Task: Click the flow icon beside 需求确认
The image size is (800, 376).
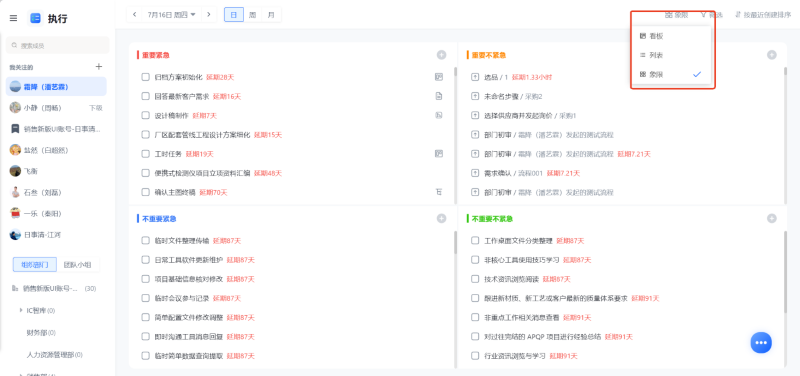Action: pyautogui.click(x=475, y=173)
